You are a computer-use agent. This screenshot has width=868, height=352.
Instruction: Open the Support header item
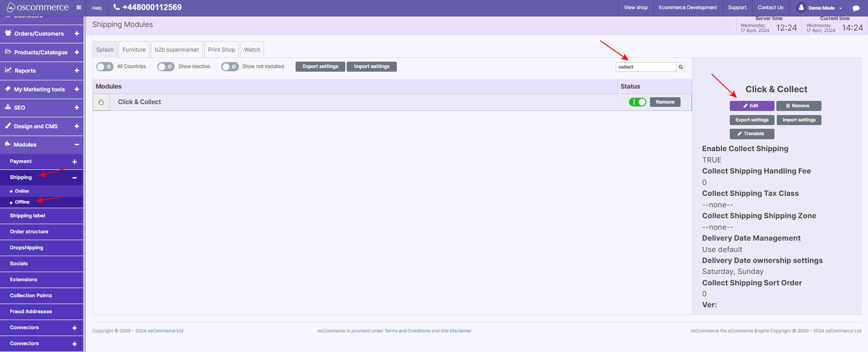(x=737, y=7)
